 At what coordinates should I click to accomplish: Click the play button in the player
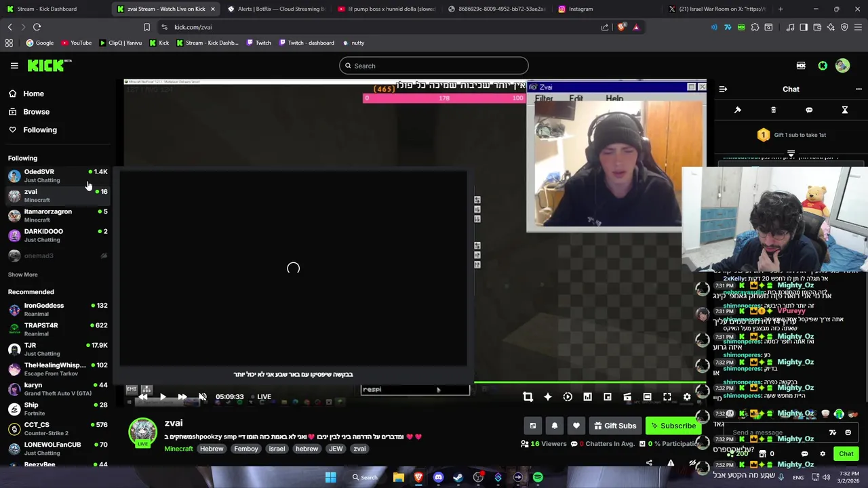click(x=163, y=397)
